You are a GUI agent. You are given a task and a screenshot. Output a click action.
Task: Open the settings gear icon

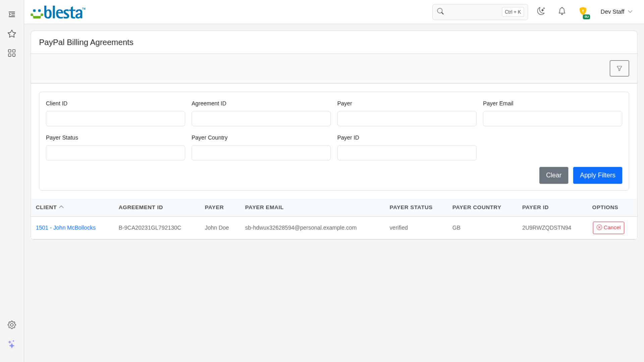point(12,325)
